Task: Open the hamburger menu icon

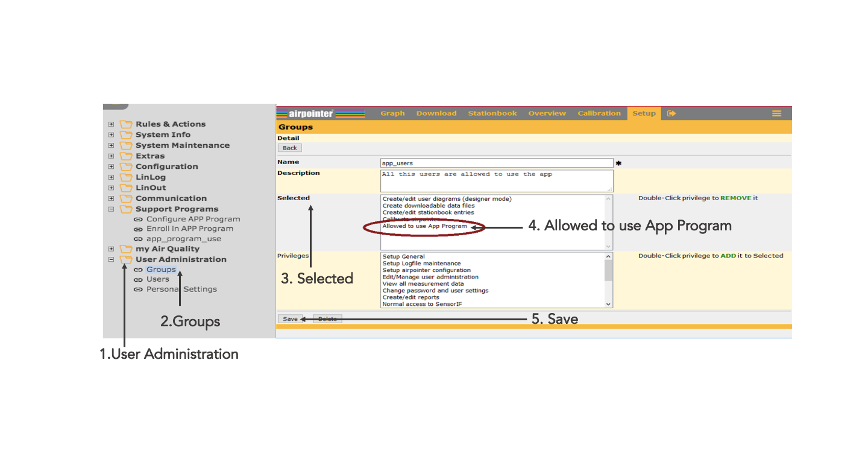Action: [776, 113]
